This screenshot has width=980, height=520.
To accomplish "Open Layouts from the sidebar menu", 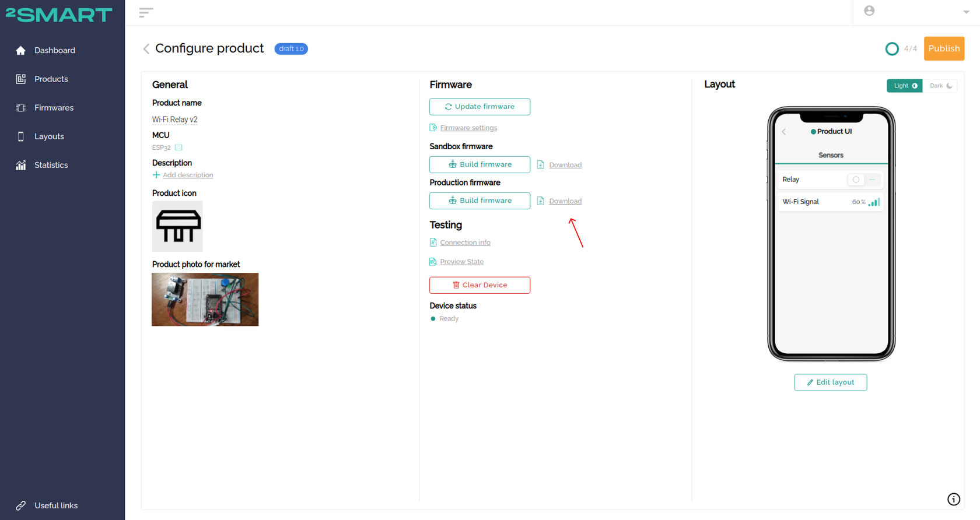I will coord(49,136).
